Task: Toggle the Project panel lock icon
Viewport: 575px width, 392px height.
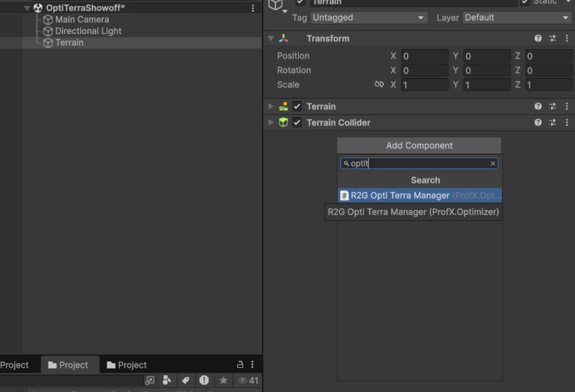Action: pyautogui.click(x=240, y=365)
